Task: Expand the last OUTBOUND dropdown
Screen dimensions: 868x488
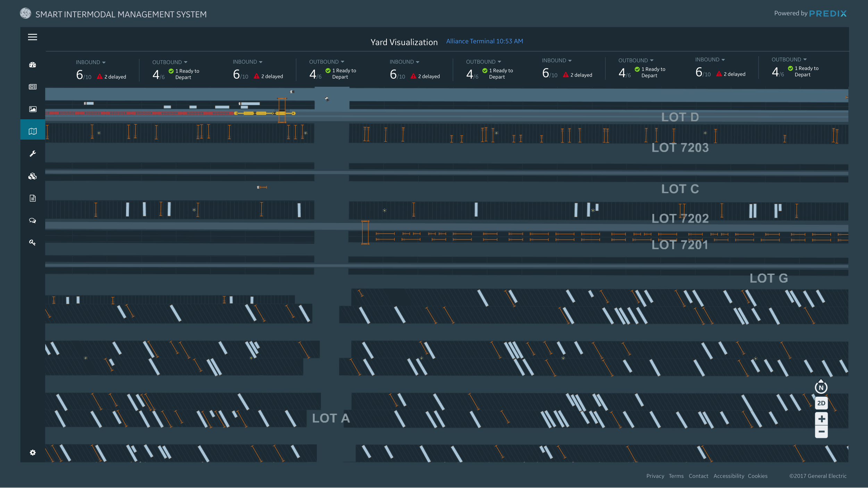Action: (789, 60)
